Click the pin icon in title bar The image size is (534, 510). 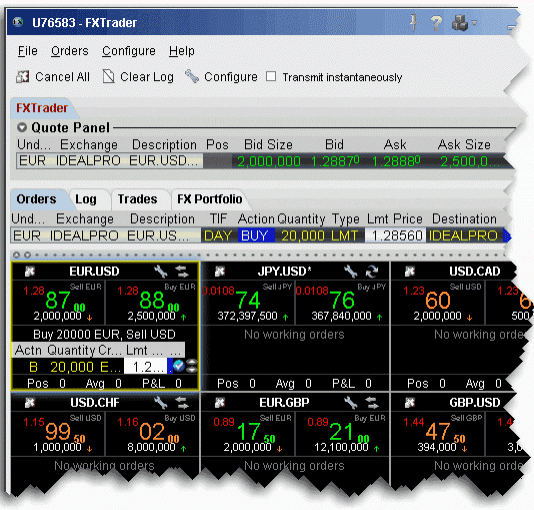click(414, 22)
